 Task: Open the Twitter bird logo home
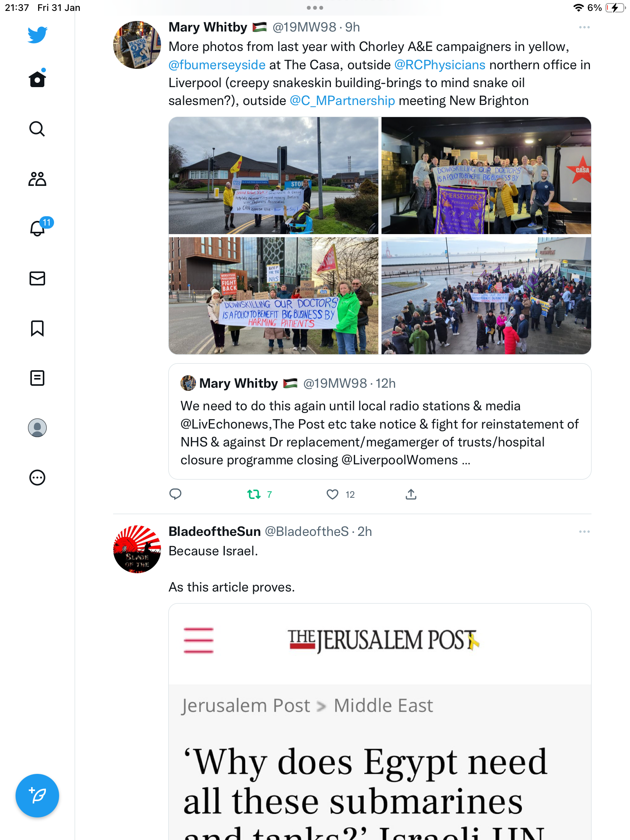tap(37, 35)
